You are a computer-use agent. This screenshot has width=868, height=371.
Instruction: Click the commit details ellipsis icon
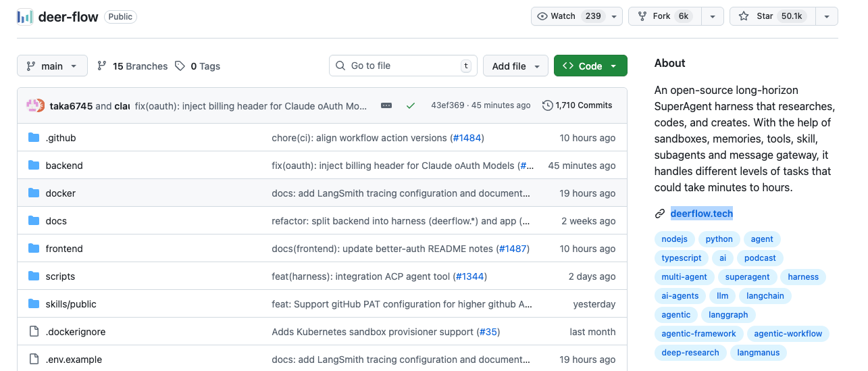[x=386, y=105]
